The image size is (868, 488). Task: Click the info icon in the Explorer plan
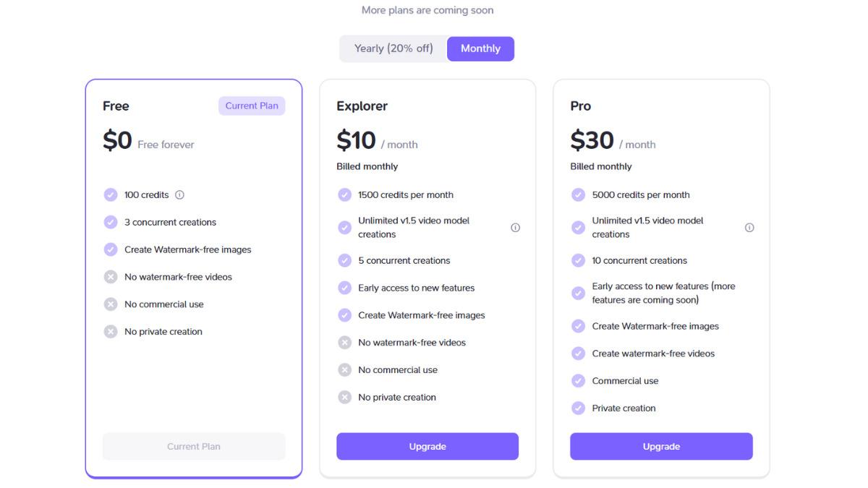pos(515,228)
